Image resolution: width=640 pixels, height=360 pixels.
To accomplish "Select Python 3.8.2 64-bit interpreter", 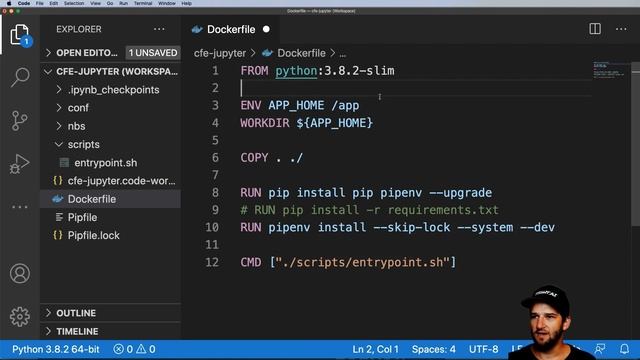I will pos(56,349).
